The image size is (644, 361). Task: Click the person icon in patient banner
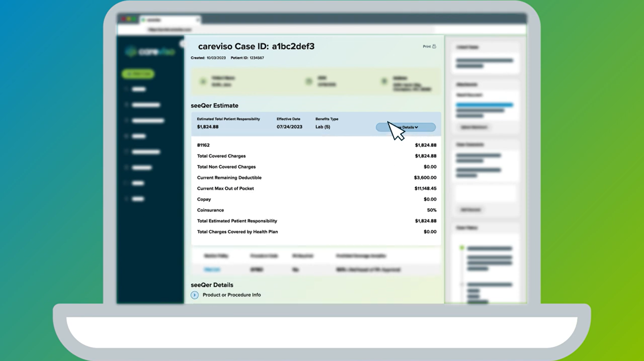203,81
